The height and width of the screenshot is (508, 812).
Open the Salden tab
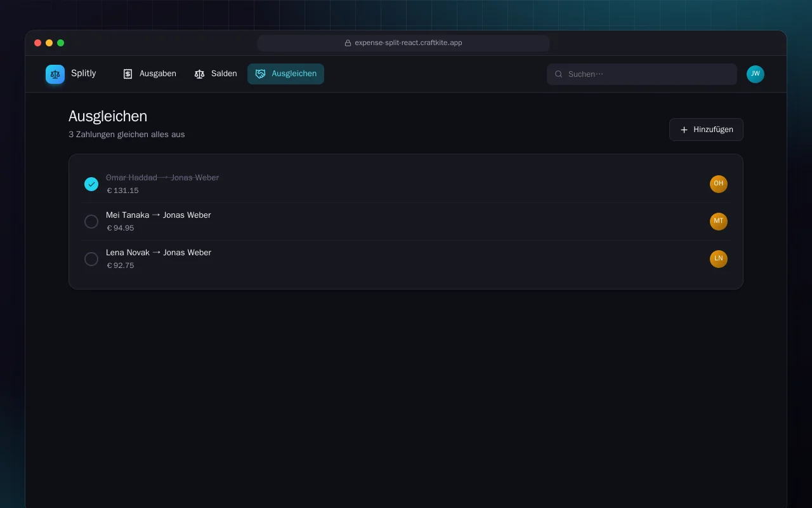tap(216, 74)
